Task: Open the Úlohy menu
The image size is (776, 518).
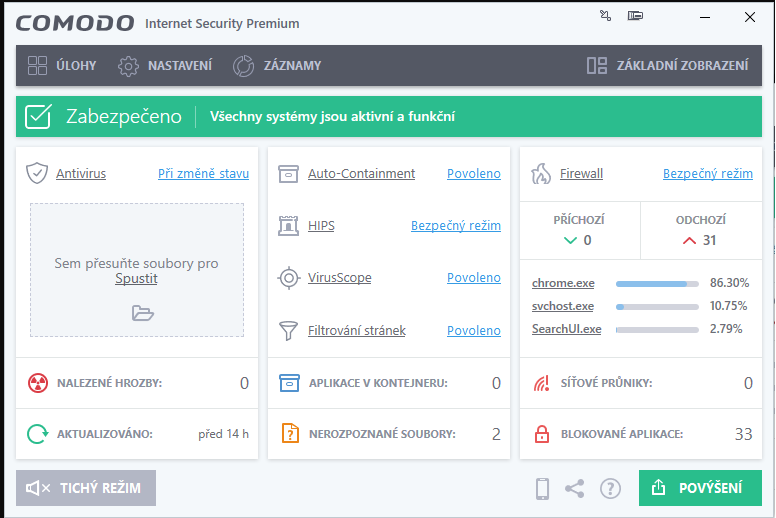Action: [x=62, y=66]
